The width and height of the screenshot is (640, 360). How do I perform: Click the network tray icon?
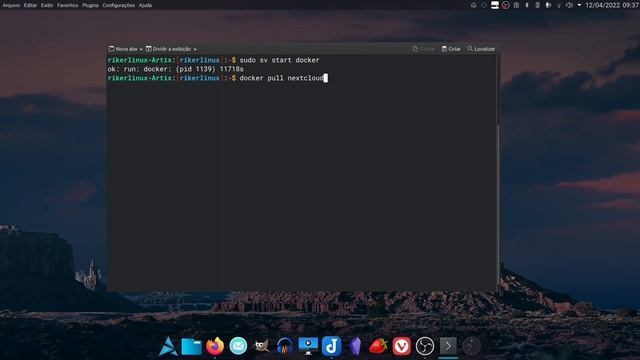pyautogui.click(x=559, y=5)
